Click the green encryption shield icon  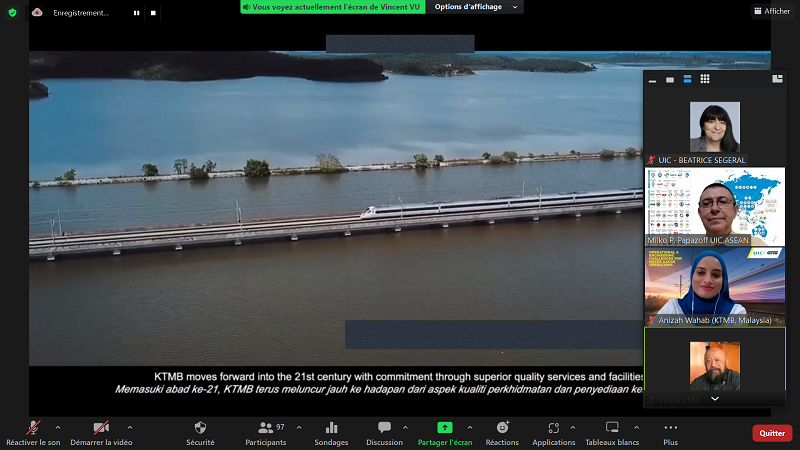[13, 12]
